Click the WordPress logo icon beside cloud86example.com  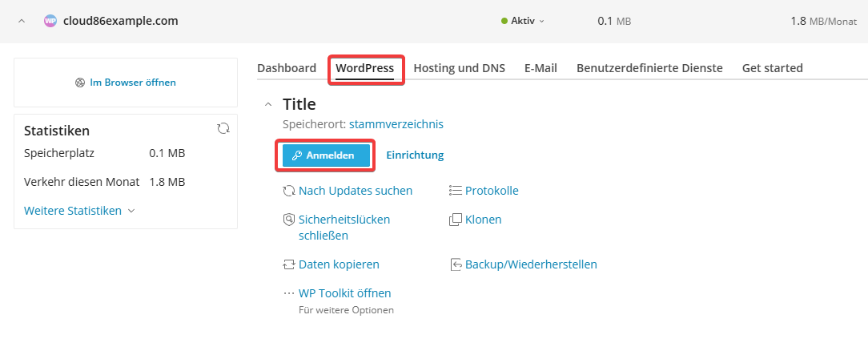[x=50, y=21]
